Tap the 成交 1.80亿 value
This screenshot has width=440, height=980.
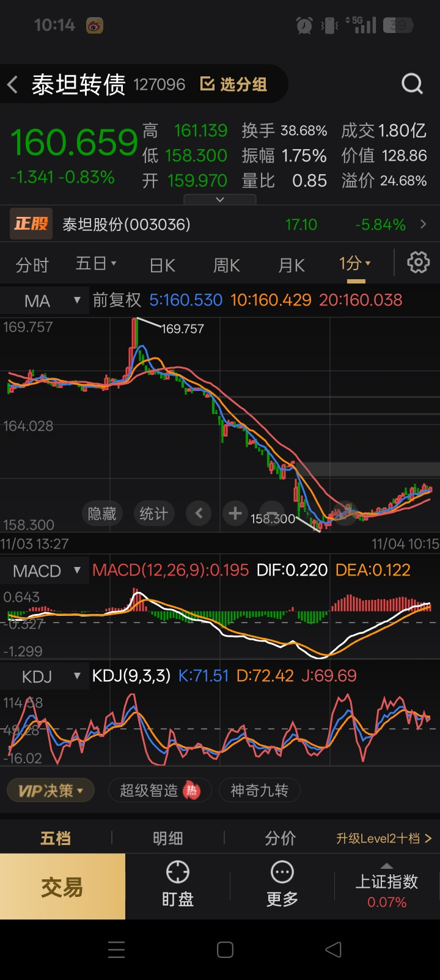pos(402,130)
